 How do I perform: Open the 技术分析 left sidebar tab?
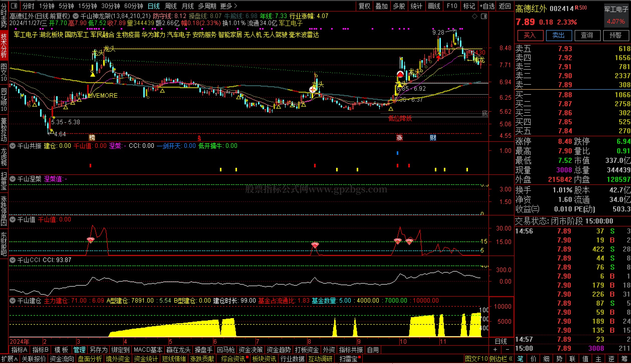tap(4, 46)
